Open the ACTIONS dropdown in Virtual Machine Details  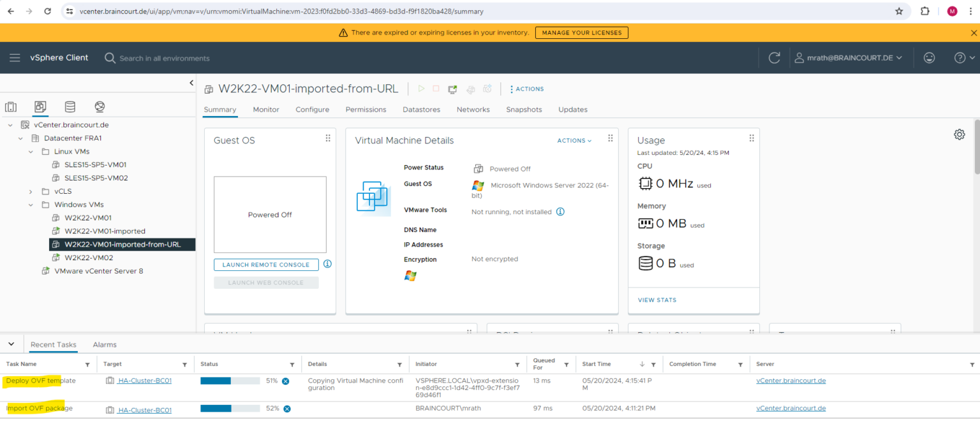pos(573,140)
